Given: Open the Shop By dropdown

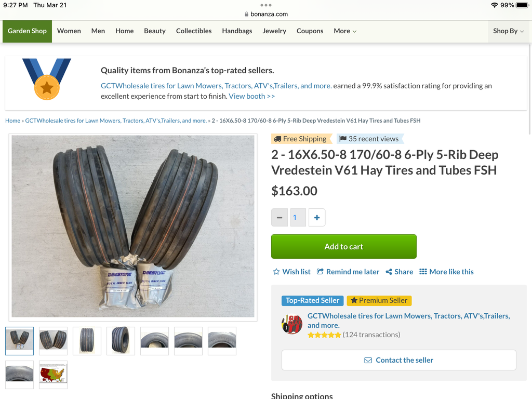Looking at the screenshot, I should (x=508, y=31).
